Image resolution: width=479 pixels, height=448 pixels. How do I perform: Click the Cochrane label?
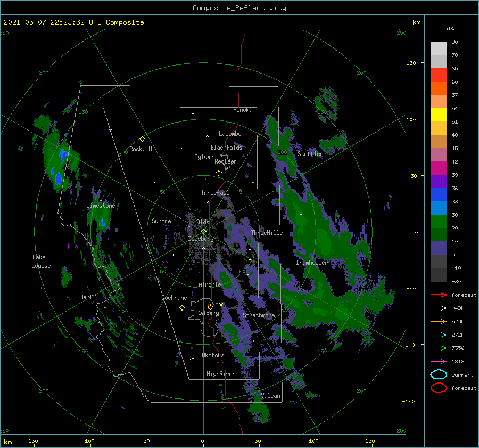[x=174, y=298]
